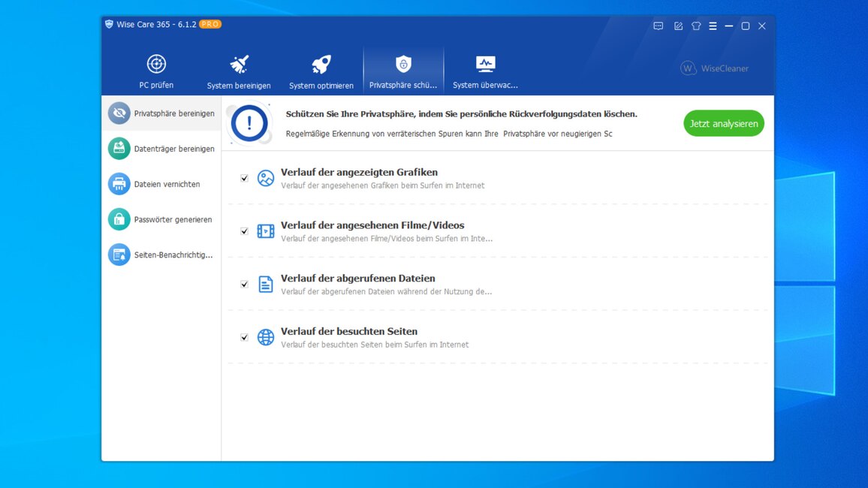This screenshot has width=868, height=488.
Task: Uncheck Verlauf der besuchten Seiten checkbox
Action: 244,338
